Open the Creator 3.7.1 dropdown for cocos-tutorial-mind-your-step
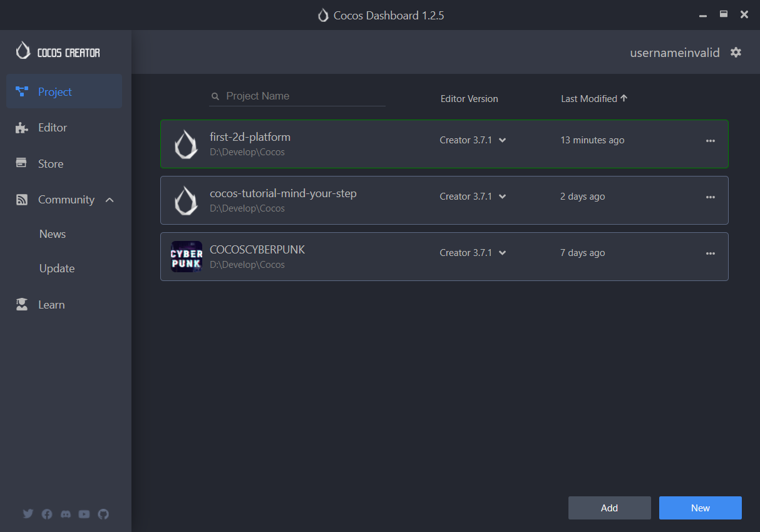Screen dimensions: 760x532 click(x=502, y=197)
